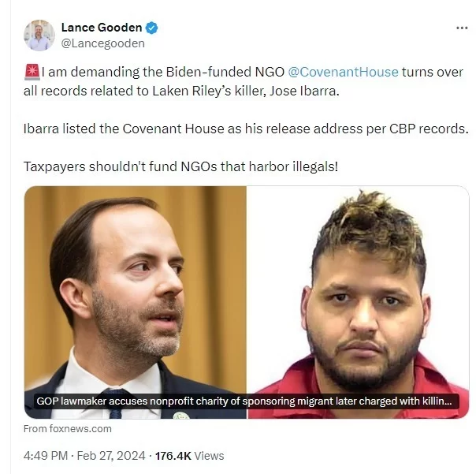Click the blue verified checkmark badge
This screenshot has width=476, height=474.
coord(151,28)
